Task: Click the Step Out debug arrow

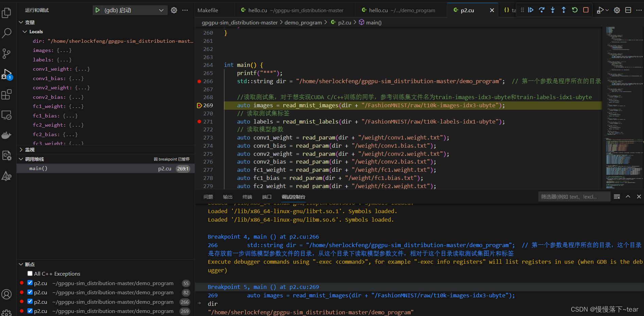Action: pyautogui.click(x=563, y=10)
